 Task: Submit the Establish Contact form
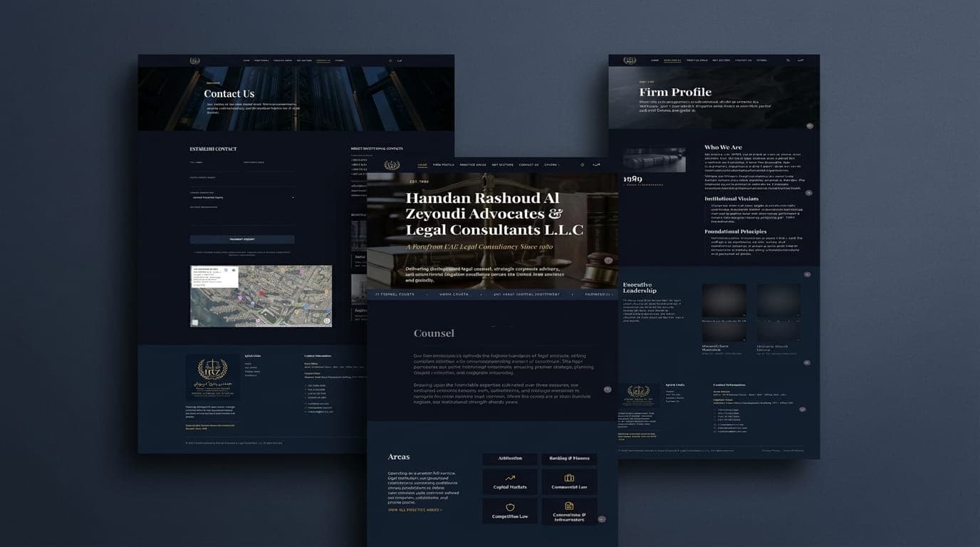click(x=242, y=239)
